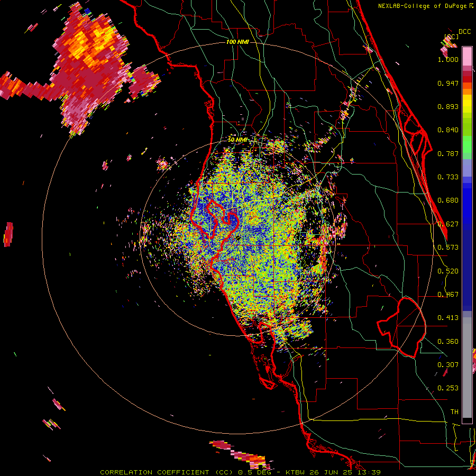This screenshot has width=476, height=476.
Task: Click the 0.413 legend value
Action: pyautogui.click(x=448, y=318)
